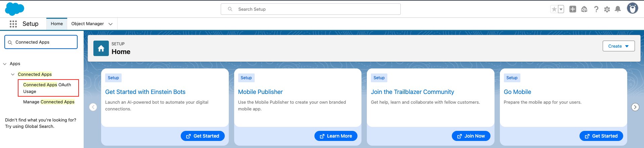Open the Mobile Publisher title link
Image resolution: width=644 pixels, height=148 pixels.
pos(260,92)
